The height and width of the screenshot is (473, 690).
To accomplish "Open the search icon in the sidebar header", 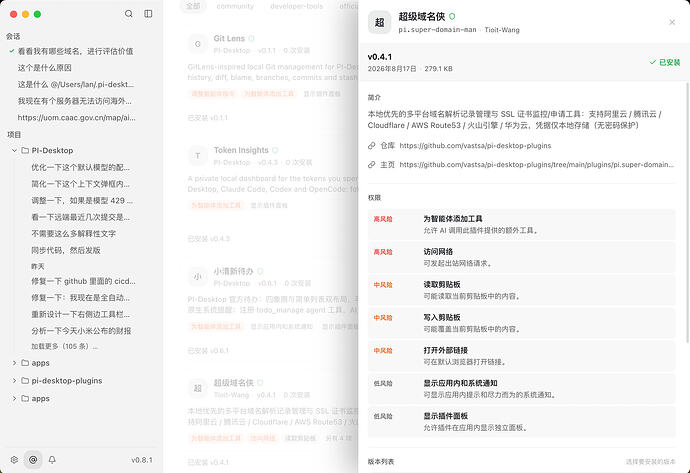I will click(x=128, y=14).
